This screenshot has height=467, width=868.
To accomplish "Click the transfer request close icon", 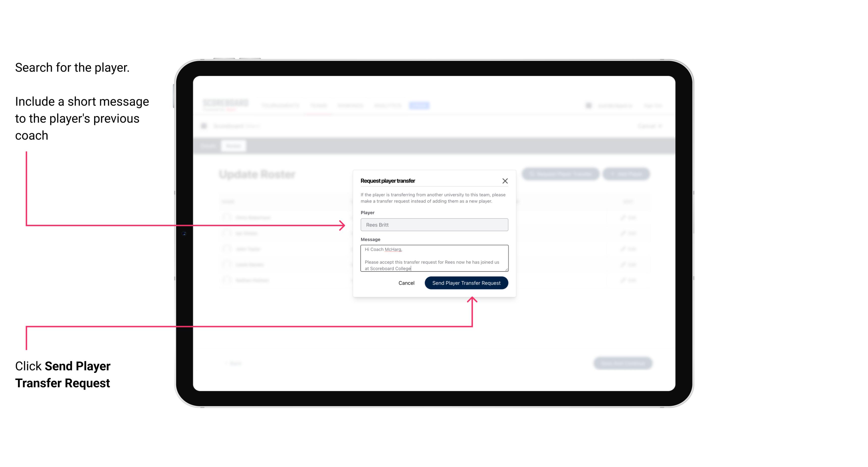I will pyautogui.click(x=505, y=181).
